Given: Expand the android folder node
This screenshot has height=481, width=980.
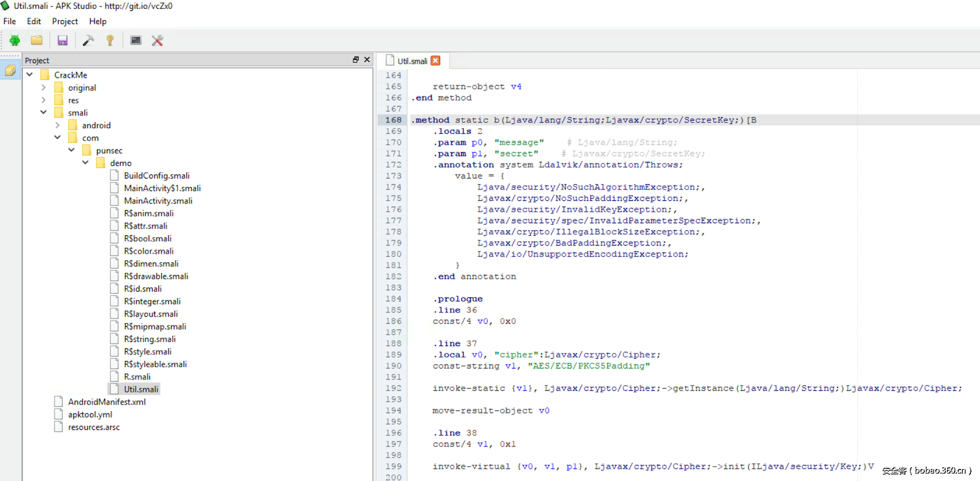Looking at the screenshot, I should click(x=57, y=125).
